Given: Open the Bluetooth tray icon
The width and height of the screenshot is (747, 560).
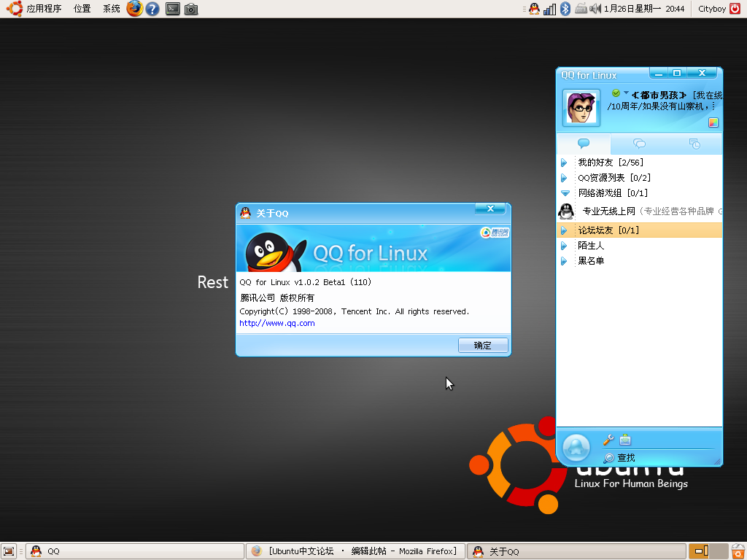Looking at the screenshot, I should (x=565, y=9).
